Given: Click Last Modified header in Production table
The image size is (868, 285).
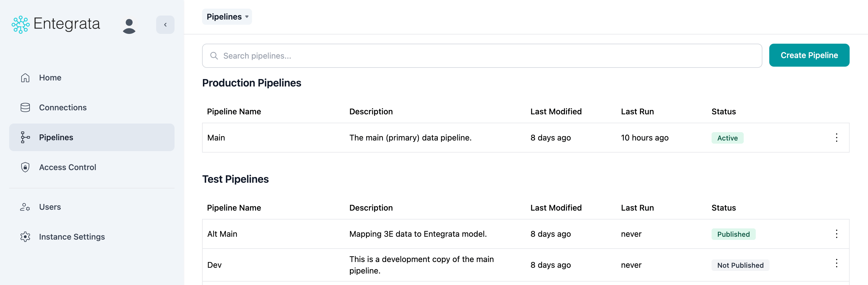Looking at the screenshot, I should pos(556,112).
